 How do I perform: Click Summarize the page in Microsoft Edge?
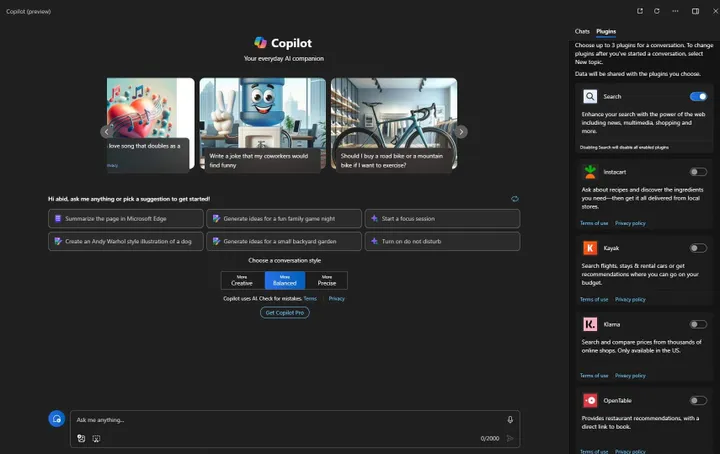coord(126,219)
